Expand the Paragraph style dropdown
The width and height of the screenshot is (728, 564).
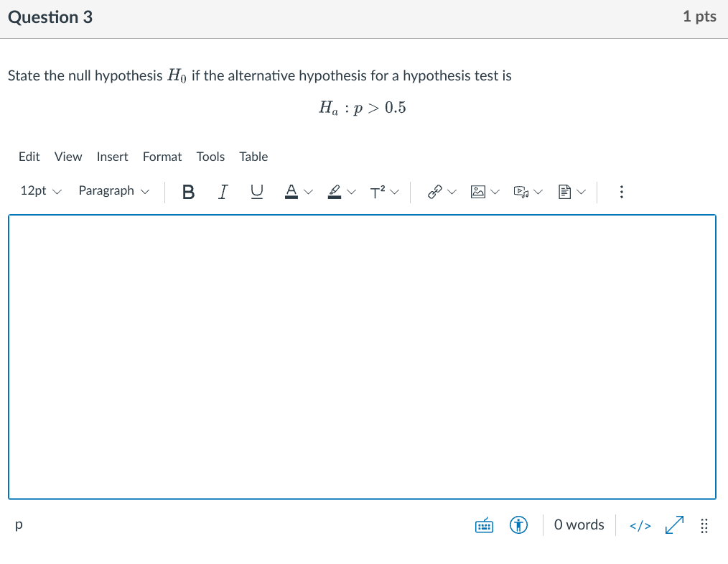pyautogui.click(x=113, y=191)
